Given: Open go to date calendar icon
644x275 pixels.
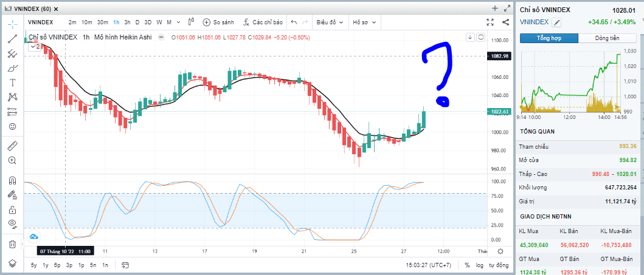Looking at the screenshot, I should click(x=126, y=265).
